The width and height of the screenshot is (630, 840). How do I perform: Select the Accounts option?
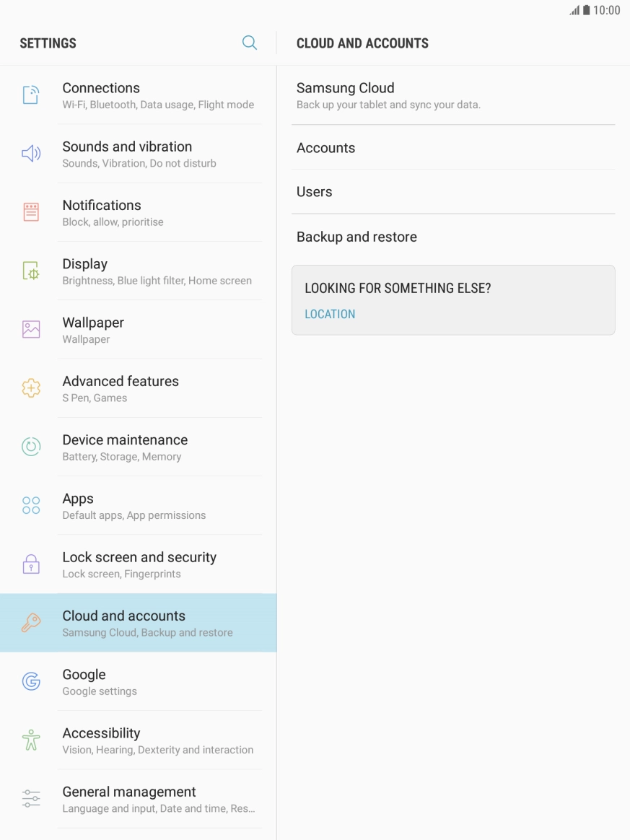(326, 148)
